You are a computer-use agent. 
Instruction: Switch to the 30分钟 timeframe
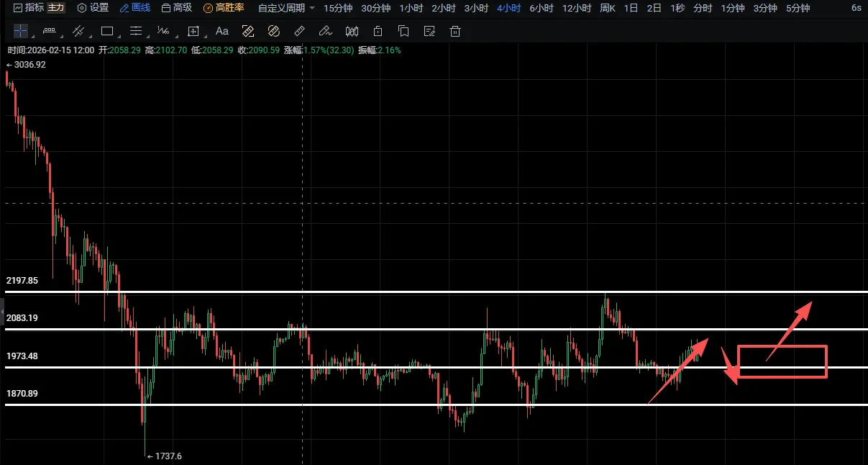[x=375, y=8]
